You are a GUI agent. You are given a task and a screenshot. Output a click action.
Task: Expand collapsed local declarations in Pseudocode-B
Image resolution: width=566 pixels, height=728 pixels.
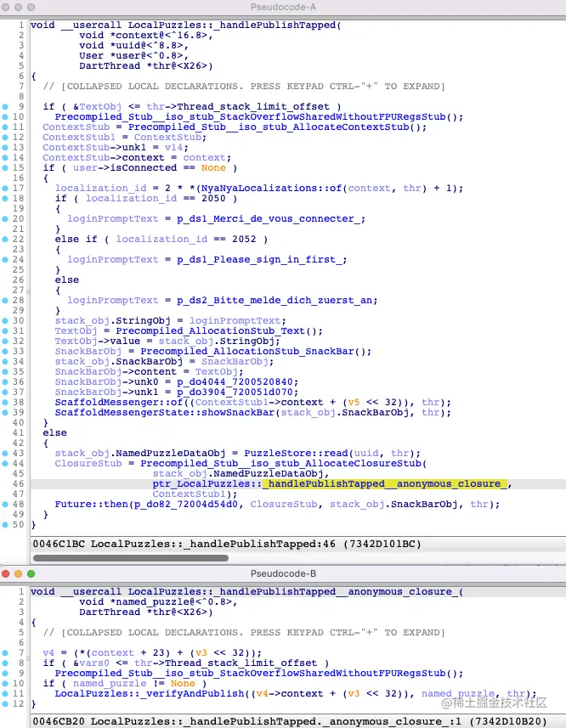click(244, 632)
